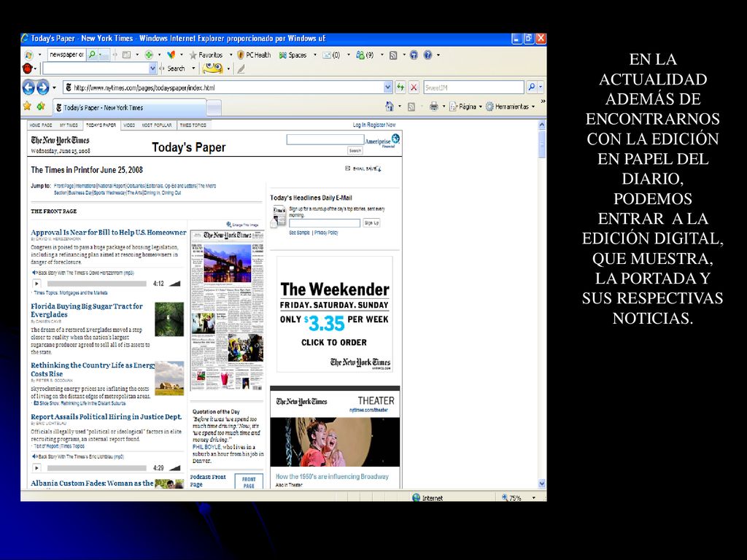Expand the 75% zoom level dropdown
Viewport: 747px width, 560px height.
tap(533, 497)
